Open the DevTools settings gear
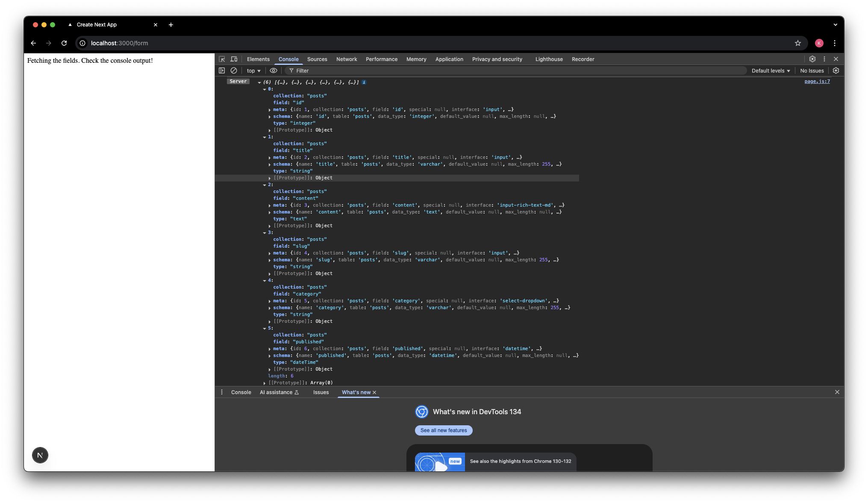 tap(812, 59)
